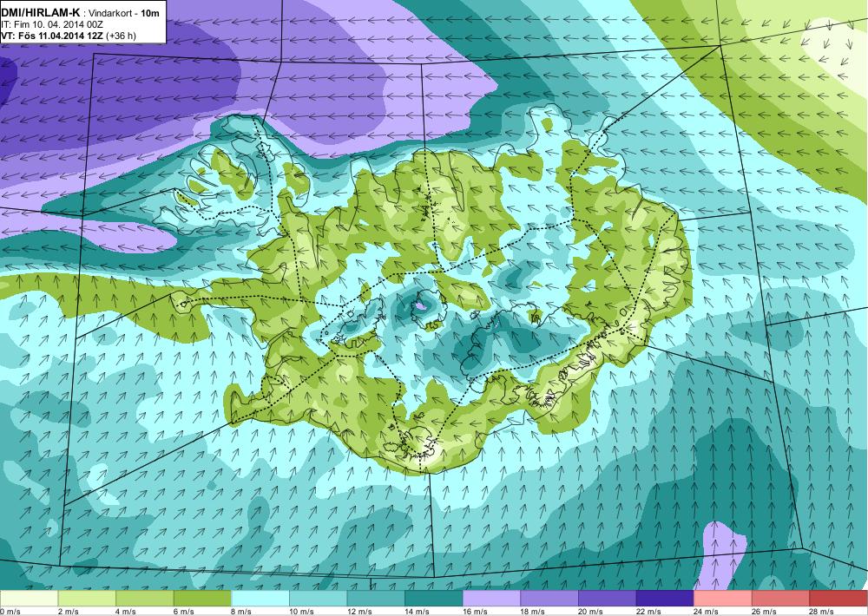Click the '20 m/s' legend label
Image resolution: width=868 pixels, height=616 pixels.
[x=590, y=611]
